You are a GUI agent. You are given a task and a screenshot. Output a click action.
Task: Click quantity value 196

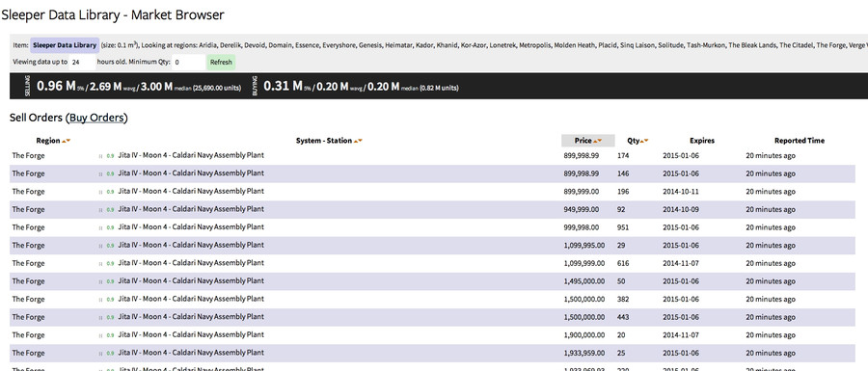[623, 192]
